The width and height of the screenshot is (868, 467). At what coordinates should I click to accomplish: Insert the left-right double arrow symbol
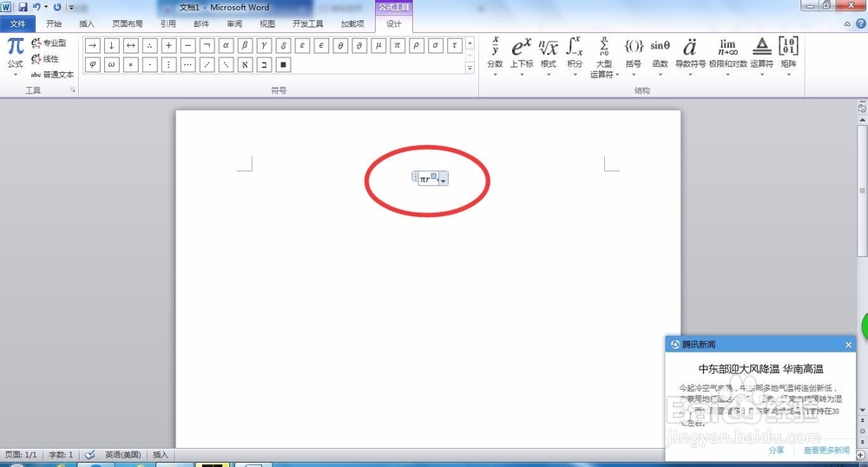pos(131,45)
